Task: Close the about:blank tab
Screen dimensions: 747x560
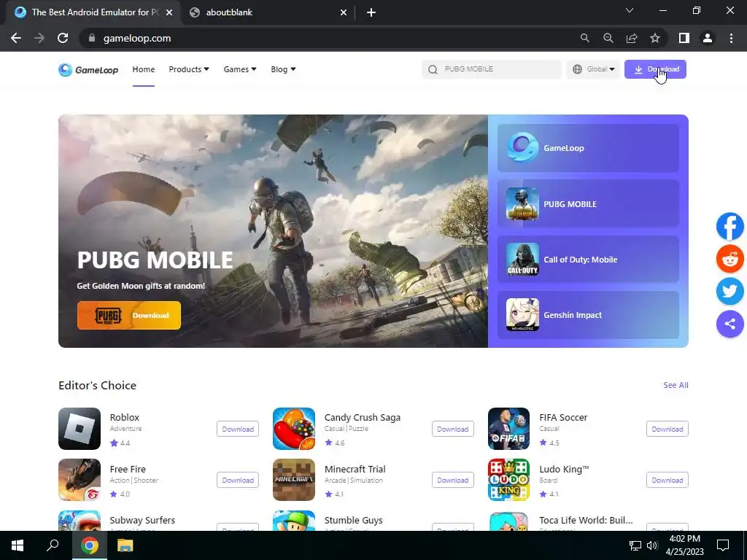Action: [x=344, y=13]
